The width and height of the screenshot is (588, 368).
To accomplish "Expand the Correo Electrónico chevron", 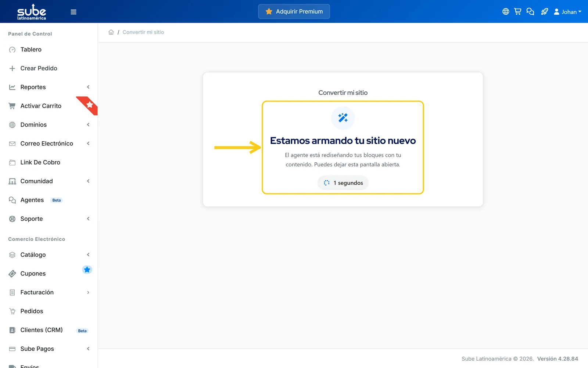I will coord(88,143).
